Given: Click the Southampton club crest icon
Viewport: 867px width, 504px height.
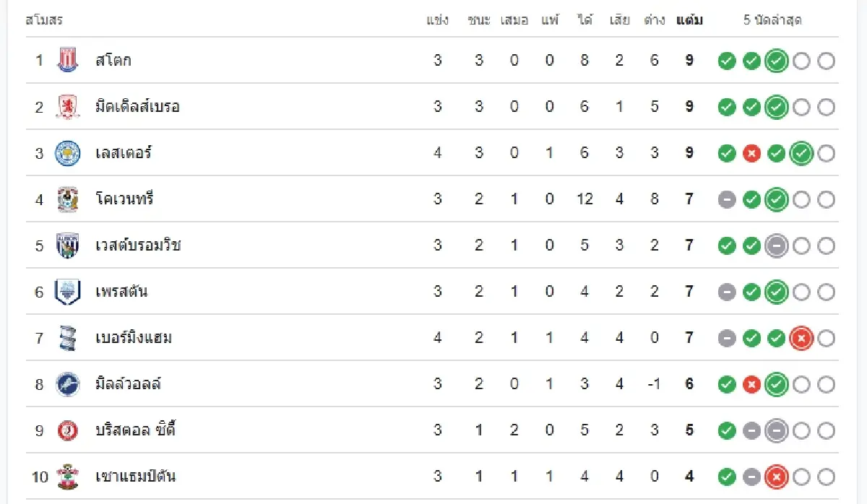Looking at the screenshot, I should [67, 477].
